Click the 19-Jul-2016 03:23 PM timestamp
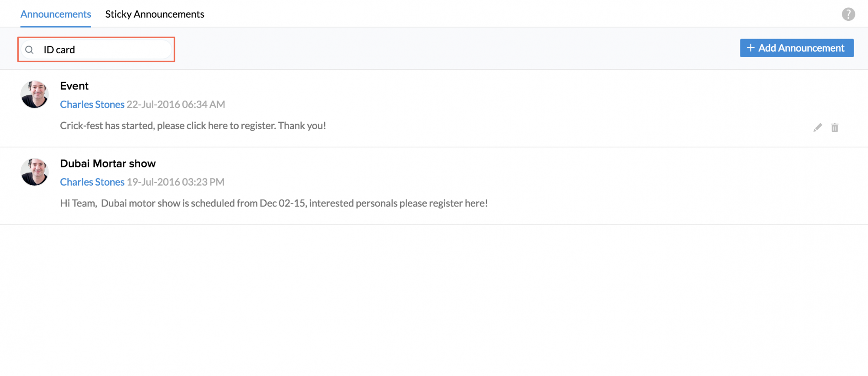 coord(175,182)
